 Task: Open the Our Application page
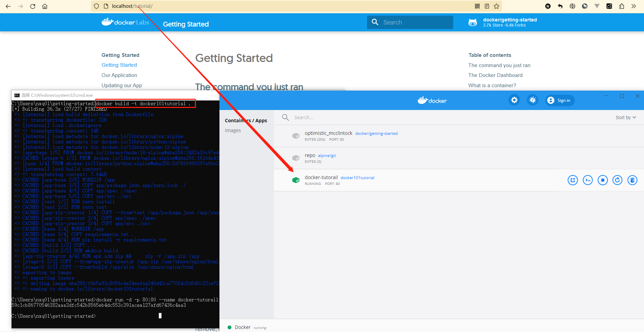119,75
